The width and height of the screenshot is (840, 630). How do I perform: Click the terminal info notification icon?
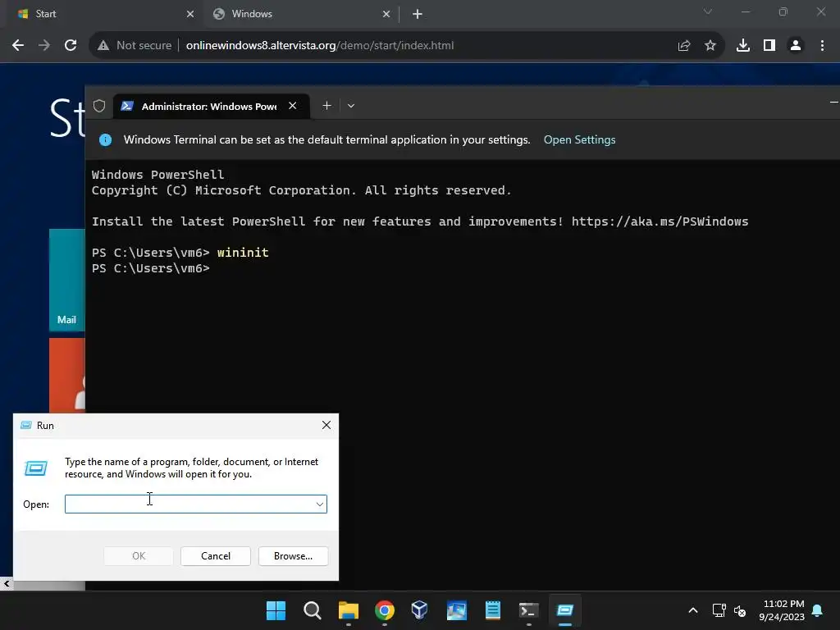coord(106,139)
